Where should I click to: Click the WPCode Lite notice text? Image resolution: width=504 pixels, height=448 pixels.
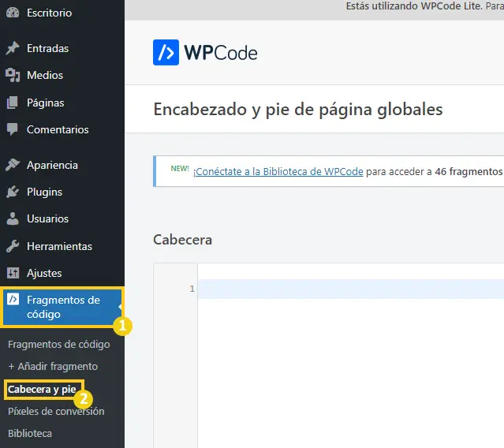[x=425, y=6]
